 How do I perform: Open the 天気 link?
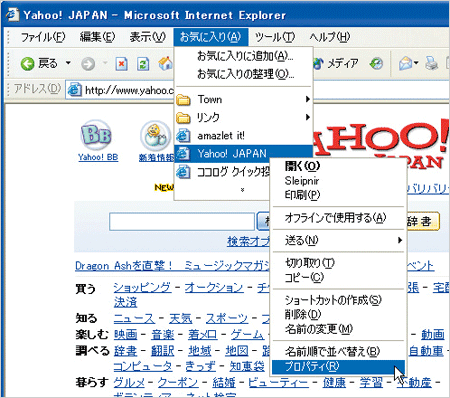coord(181,318)
